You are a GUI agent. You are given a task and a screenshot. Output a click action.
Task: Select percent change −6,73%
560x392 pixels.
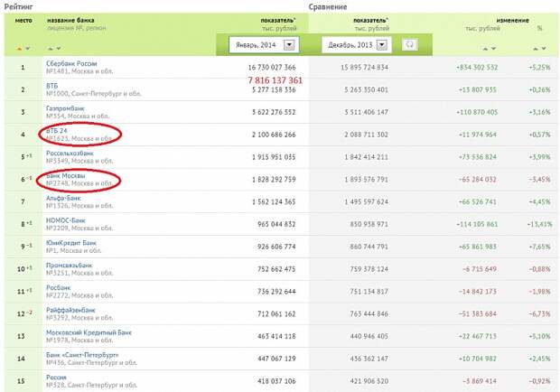pyautogui.click(x=539, y=313)
